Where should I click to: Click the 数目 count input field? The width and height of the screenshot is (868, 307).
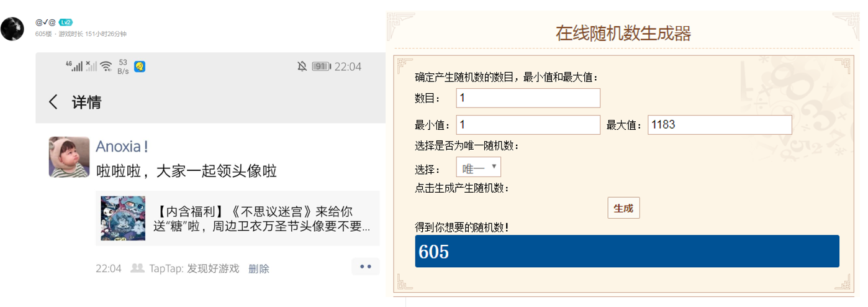[x=528, y=98]
